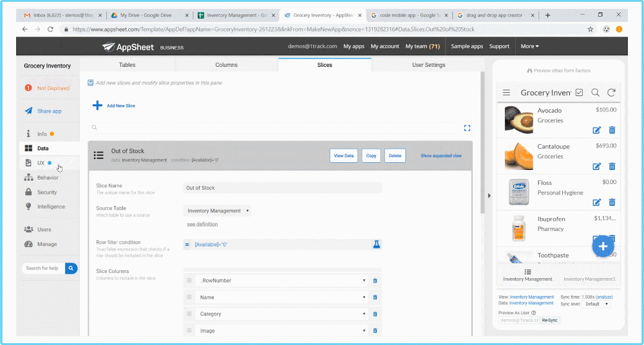Click the see definition link

coord(202,224)
